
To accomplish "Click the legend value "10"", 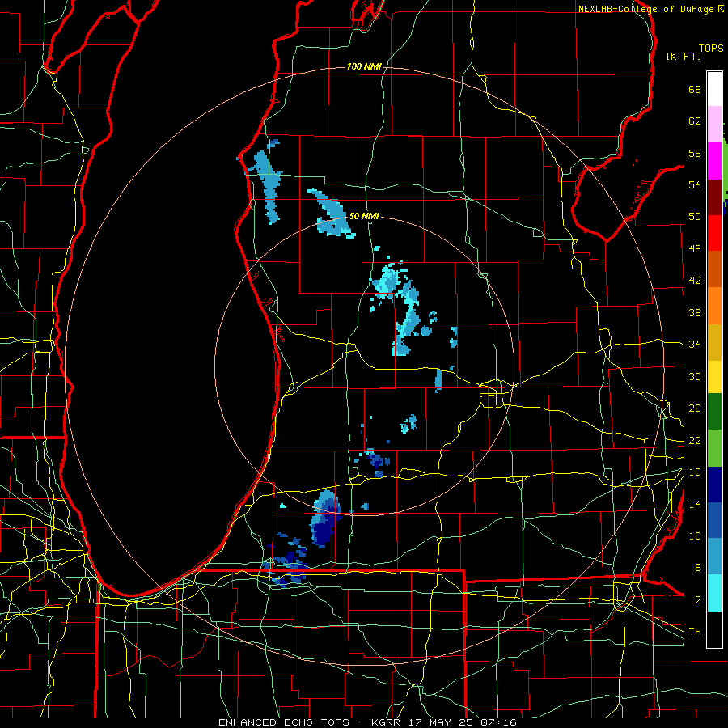I will coord(695,536).
